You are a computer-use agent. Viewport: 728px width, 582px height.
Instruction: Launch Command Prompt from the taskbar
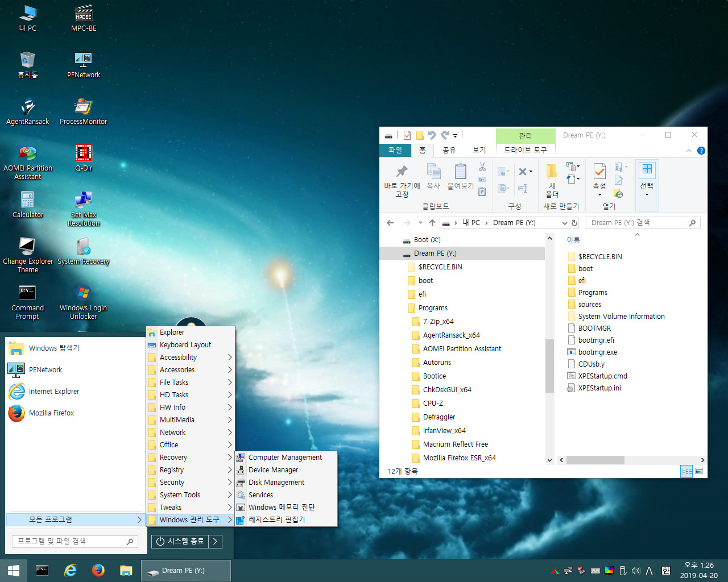click(x=42, y=571)
